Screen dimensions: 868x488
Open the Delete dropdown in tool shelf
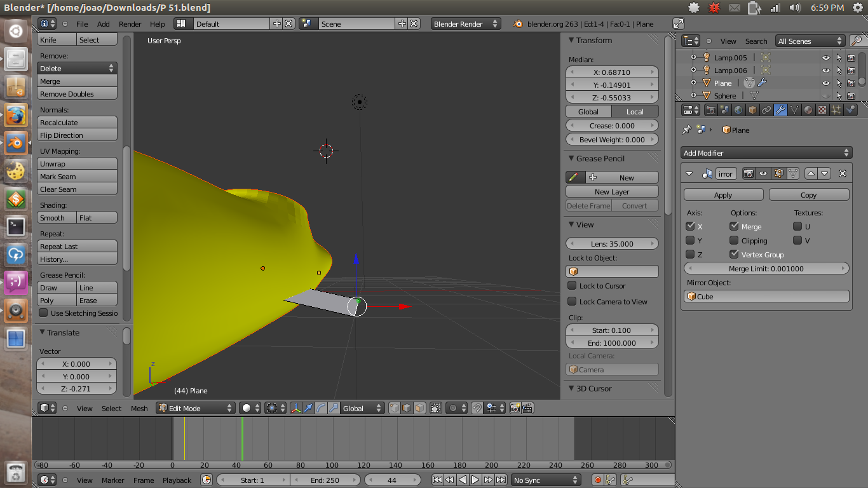pyautogui.click(x=77, y=68)
